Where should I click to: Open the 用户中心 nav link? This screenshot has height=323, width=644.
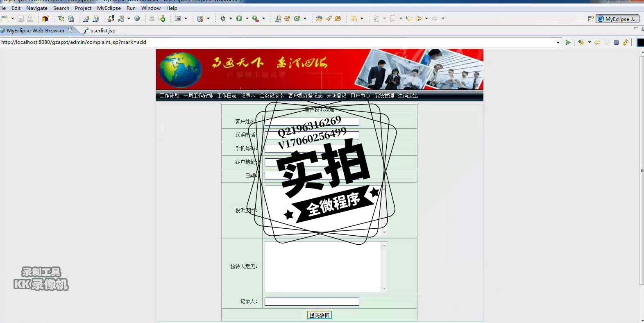[360, 96]
